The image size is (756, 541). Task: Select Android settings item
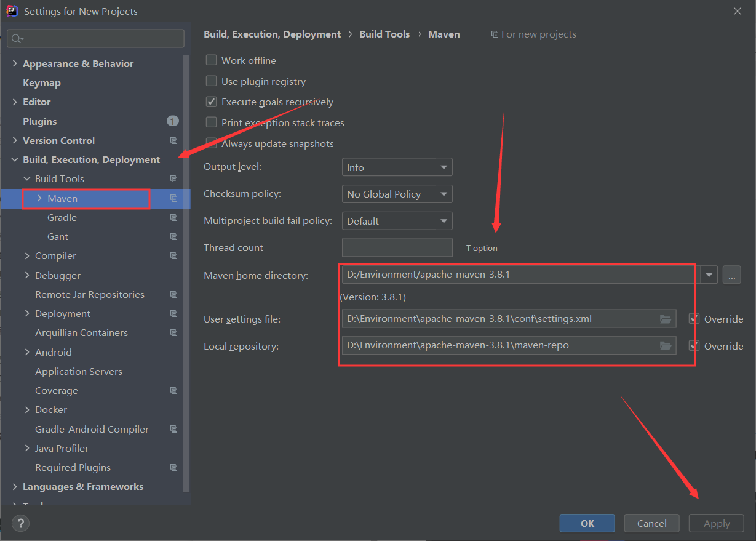point(54,352)
